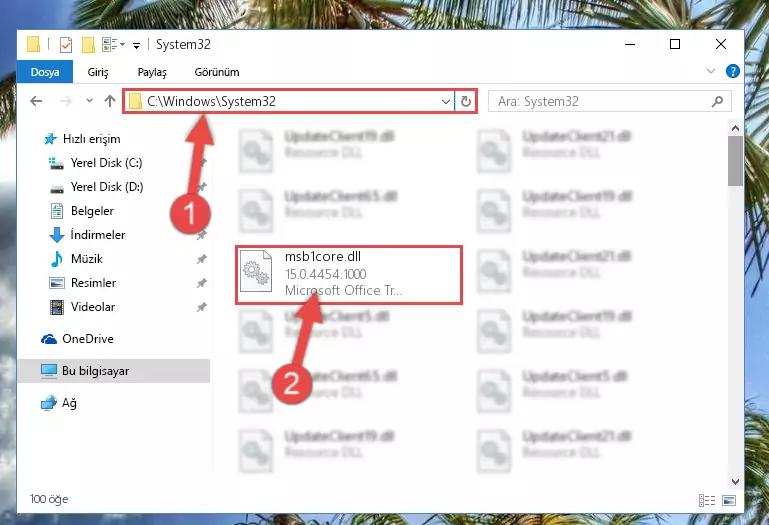Open Yerel Disk (D:) in the sidebar

pos(107,187)
